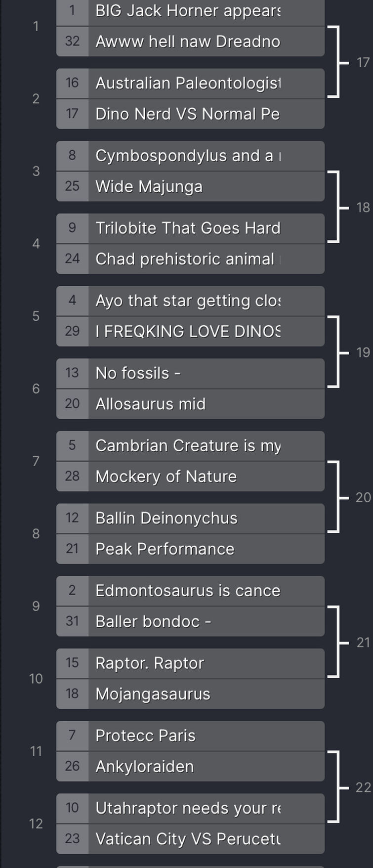The height and width of the screenshot is (868, 373).
Task: Click 'Chad prehistoric animal' entry
Action: 190,259
